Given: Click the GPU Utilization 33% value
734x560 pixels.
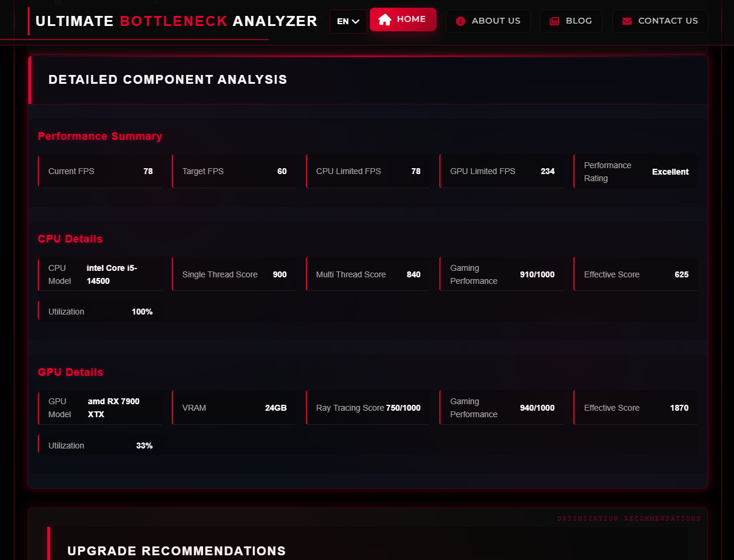Looking at the screenshot, I should click(145, 446).
